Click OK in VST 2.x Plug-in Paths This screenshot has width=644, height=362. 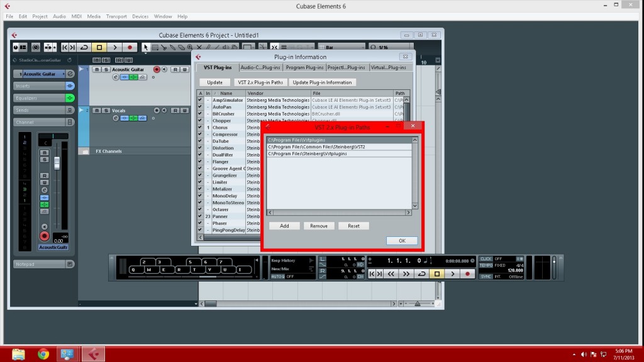point(402,241)
